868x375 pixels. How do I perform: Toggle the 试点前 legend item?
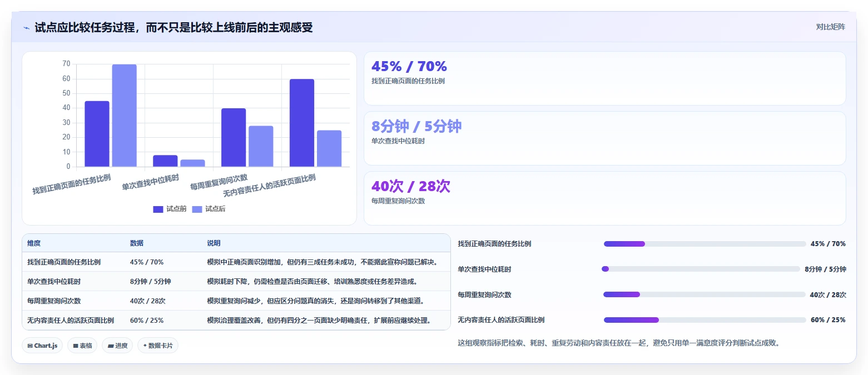[x=170, y=209]
